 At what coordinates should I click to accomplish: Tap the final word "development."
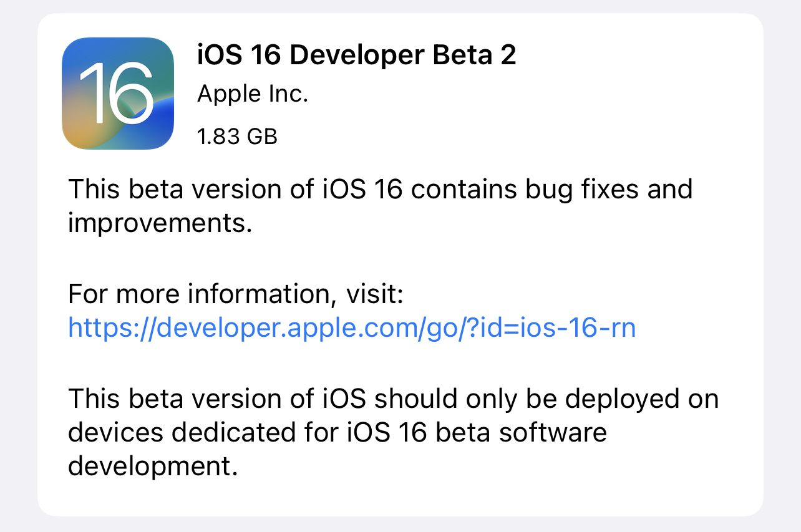point(153,467)
